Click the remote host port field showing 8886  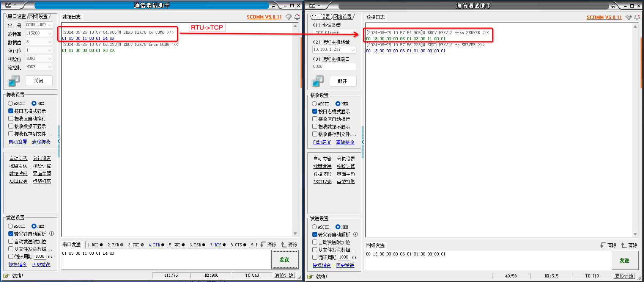[x=334, y=67]
